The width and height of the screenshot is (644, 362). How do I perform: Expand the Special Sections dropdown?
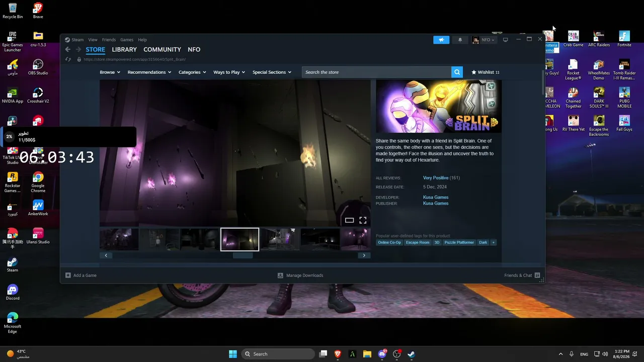(x=272, y=72)
